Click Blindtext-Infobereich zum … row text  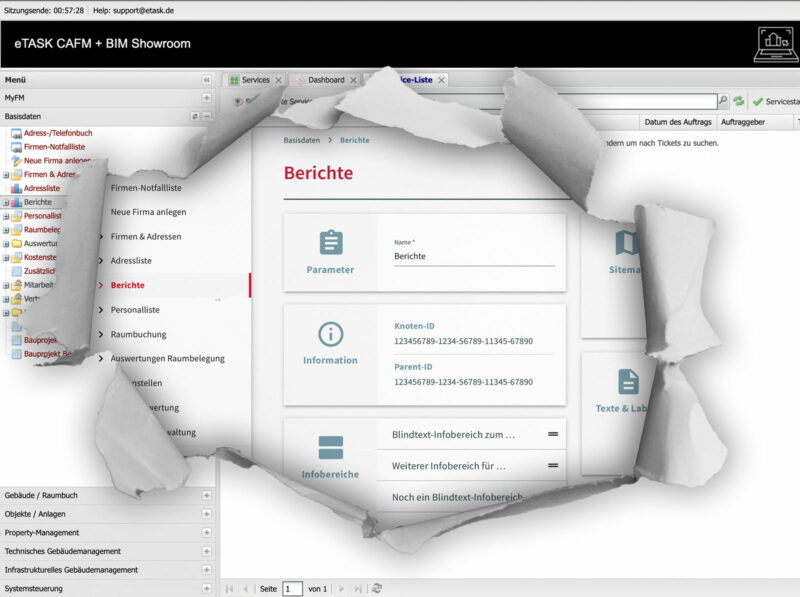pos(453,435)
